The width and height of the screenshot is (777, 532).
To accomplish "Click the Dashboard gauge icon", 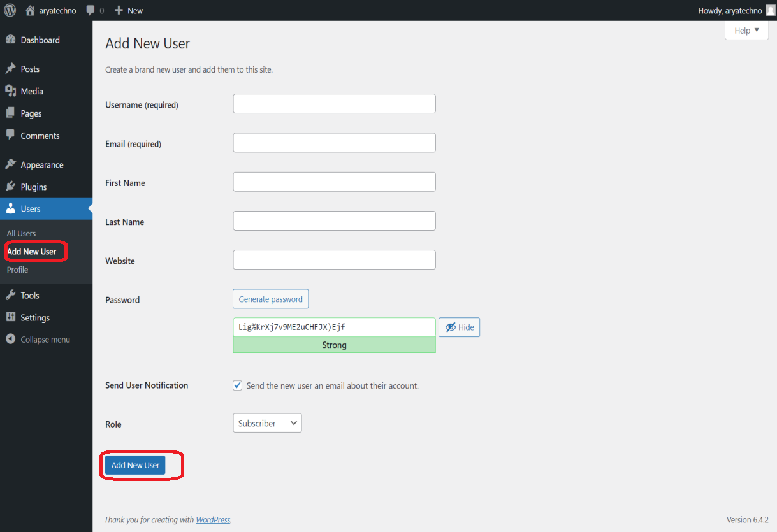I will point(10,40).
